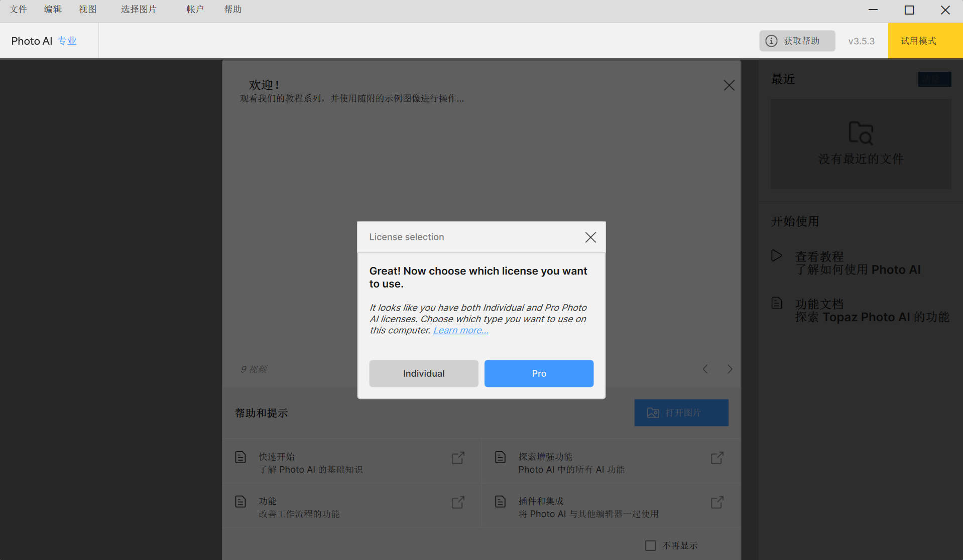Viewport: 963px width, 560px height.
Task: Click the clear button next to 最近
Action: (x=934, y=79)
